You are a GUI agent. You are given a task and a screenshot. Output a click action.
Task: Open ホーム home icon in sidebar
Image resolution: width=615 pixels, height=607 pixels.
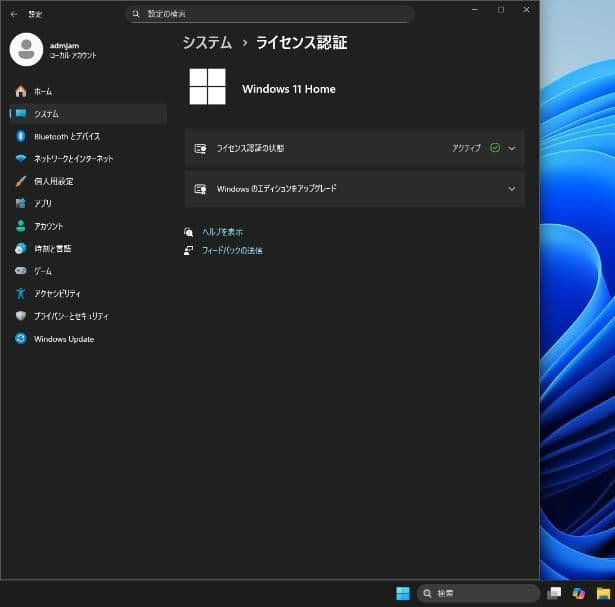pyautogui.click(x=21, y=91)
